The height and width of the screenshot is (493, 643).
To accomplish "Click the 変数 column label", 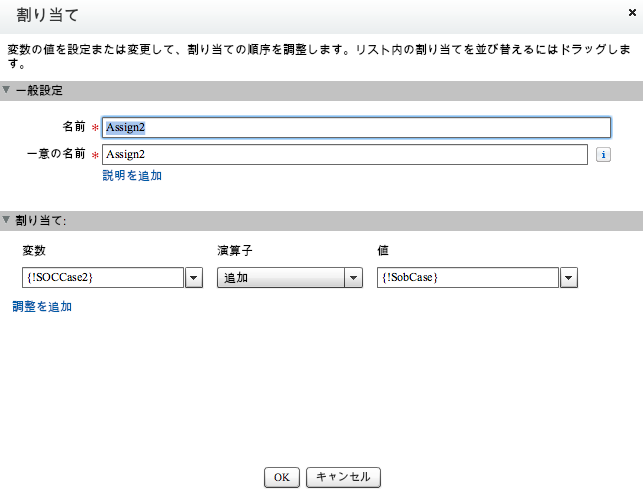I will click(34, 250).
